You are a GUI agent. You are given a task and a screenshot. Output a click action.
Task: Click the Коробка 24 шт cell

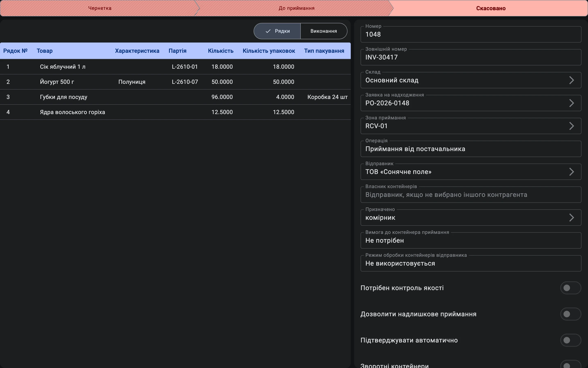click(327, 97)
